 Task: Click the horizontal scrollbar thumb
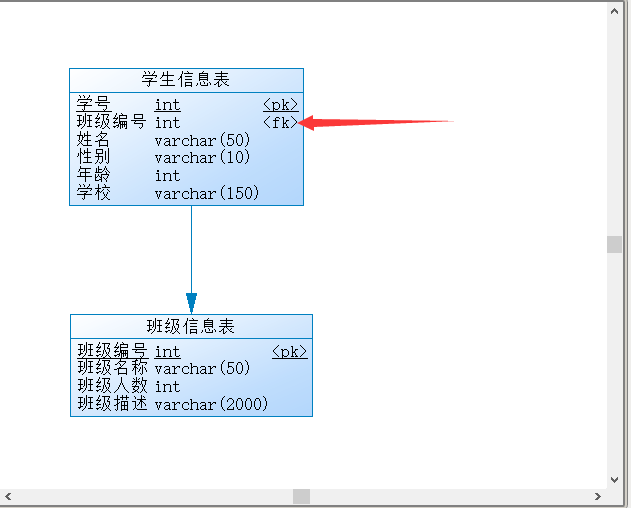301,496
